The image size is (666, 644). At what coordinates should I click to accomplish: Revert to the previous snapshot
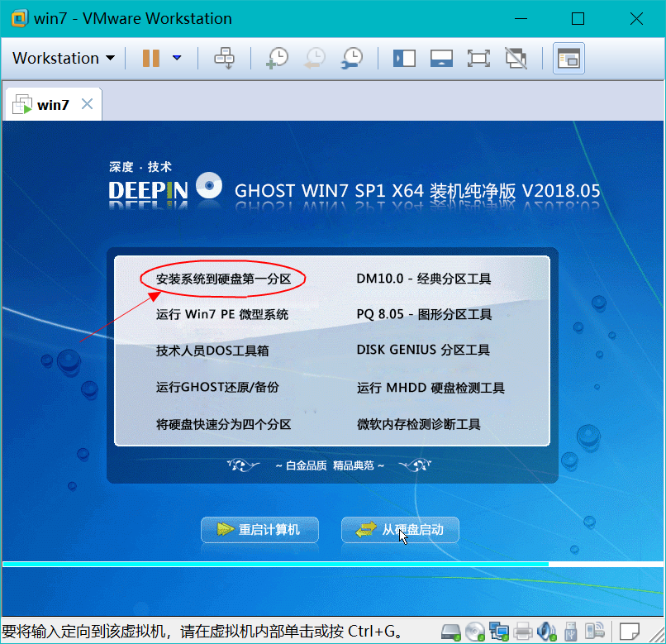tap(315, 58)
